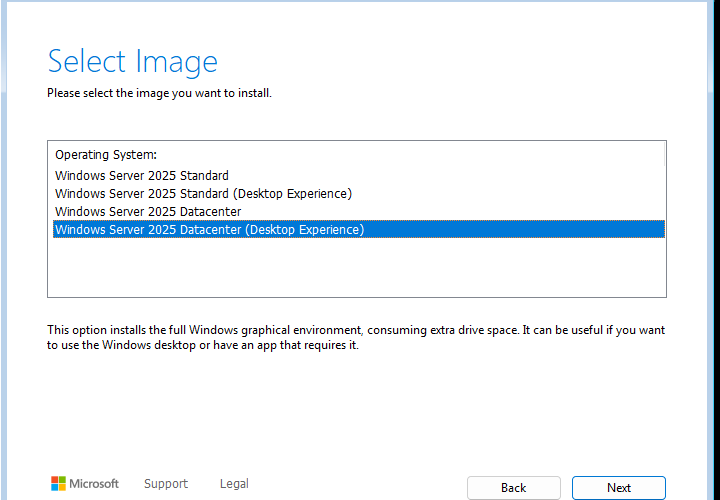Image resolution: width=720 pixels, height=500 pixels.
Task: Click the second line of the option description
Action: (x=202, y=345)
